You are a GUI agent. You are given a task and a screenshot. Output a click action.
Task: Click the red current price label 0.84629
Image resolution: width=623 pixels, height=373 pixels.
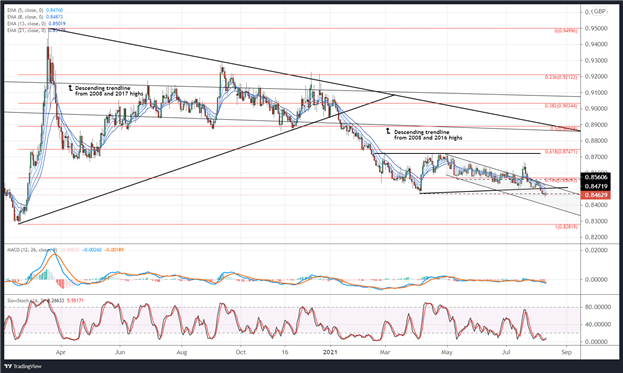pos(596,195)
